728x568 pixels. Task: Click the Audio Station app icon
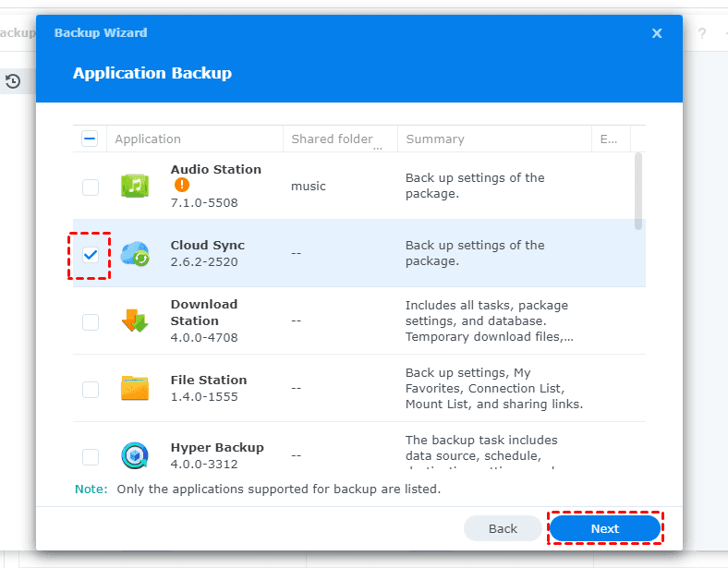135,186
